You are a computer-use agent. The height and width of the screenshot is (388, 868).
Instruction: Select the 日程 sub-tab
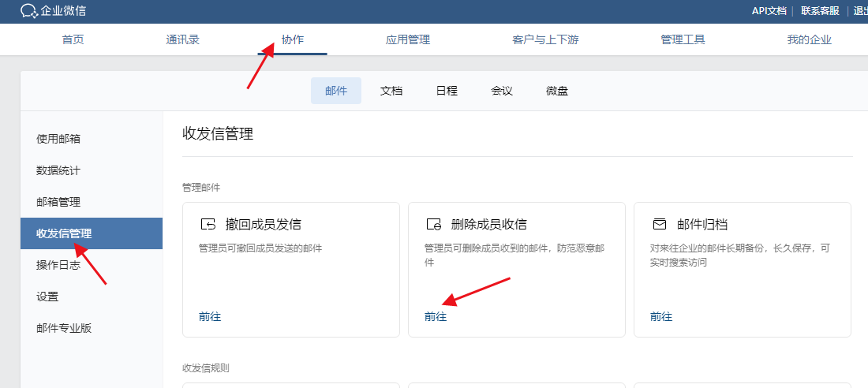(x=447, y=91)
